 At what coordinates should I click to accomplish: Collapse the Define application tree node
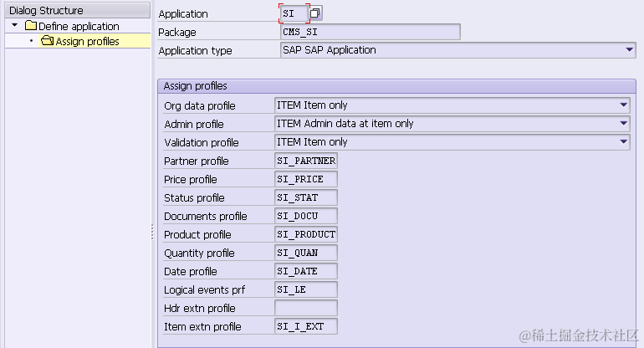(x=15, y=25)
